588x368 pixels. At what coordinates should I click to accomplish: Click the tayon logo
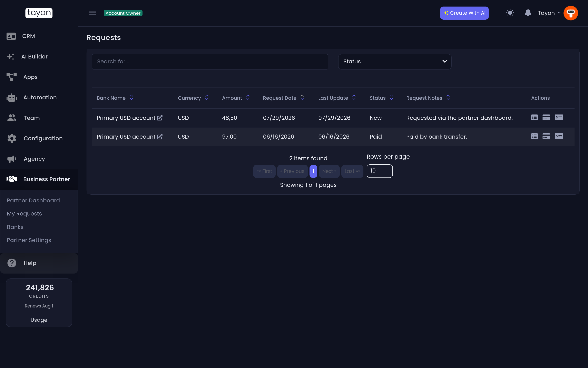(39, 13)
